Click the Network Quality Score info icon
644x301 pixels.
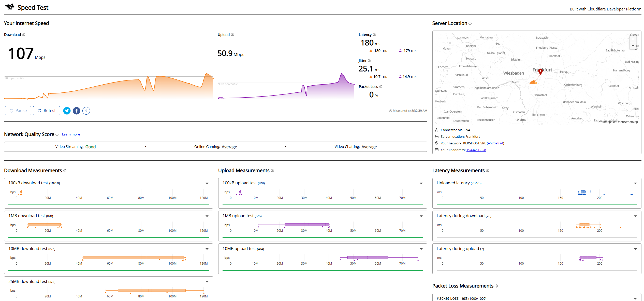click(x=57, y=134)
